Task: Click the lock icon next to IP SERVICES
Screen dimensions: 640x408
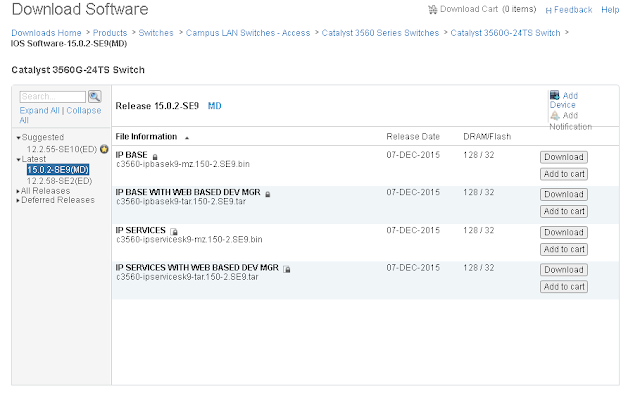Action: (174, 232)
